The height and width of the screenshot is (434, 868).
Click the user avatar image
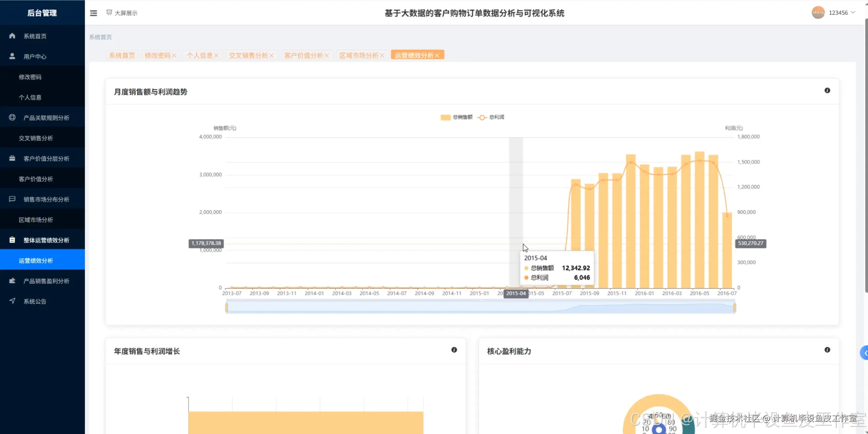tap(818, 13)
